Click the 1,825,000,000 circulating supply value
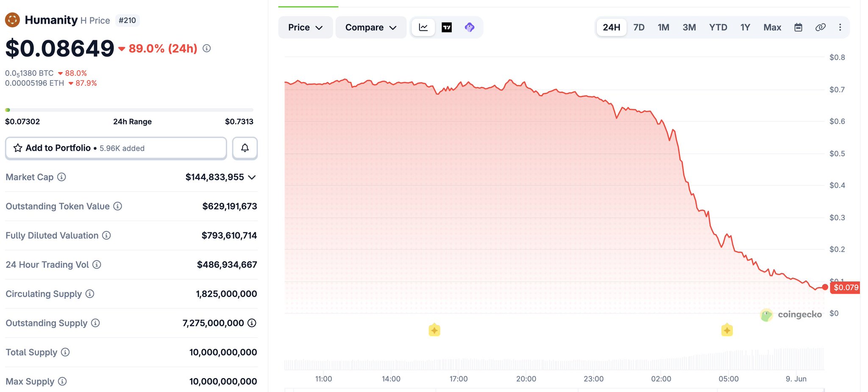The width and height of the screenshot is (868, 392). [x=226, y=294]
